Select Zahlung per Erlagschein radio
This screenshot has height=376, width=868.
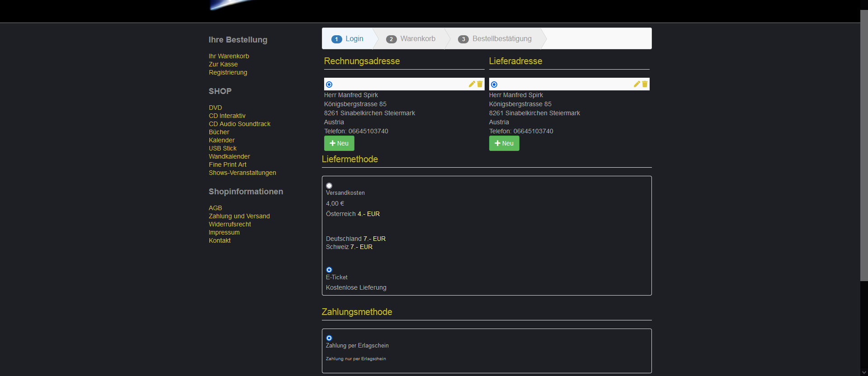(329, 338)
